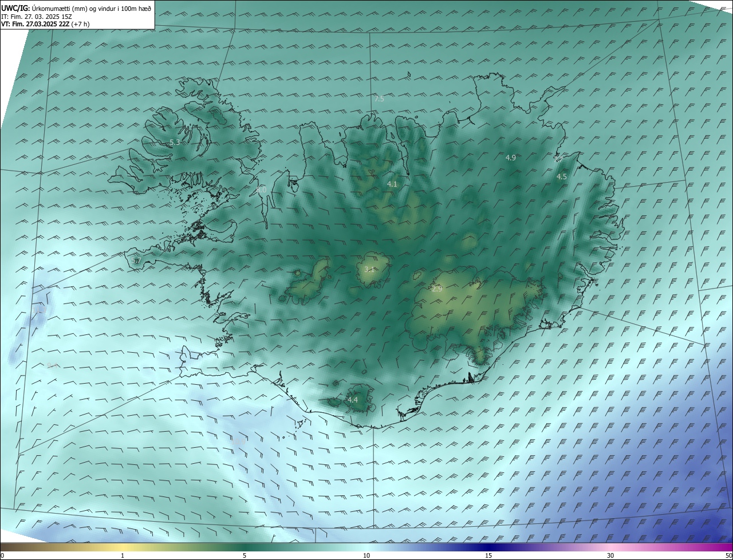Click the 5.3 value on the Westfjords
Screen dimensions: 733x560
pyautogui.click(x=175, y=142)
